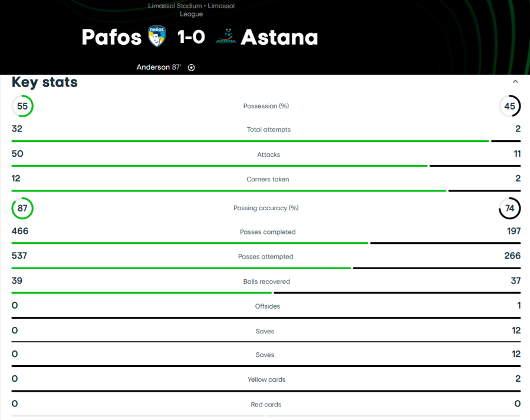
Task: Click the goal ball icon beside Anderson 87'
Action: [x=192, y=68]
